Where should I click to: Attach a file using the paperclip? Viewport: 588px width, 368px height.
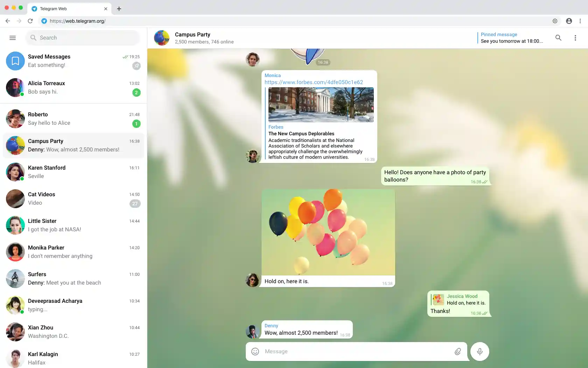pos(457,351)
